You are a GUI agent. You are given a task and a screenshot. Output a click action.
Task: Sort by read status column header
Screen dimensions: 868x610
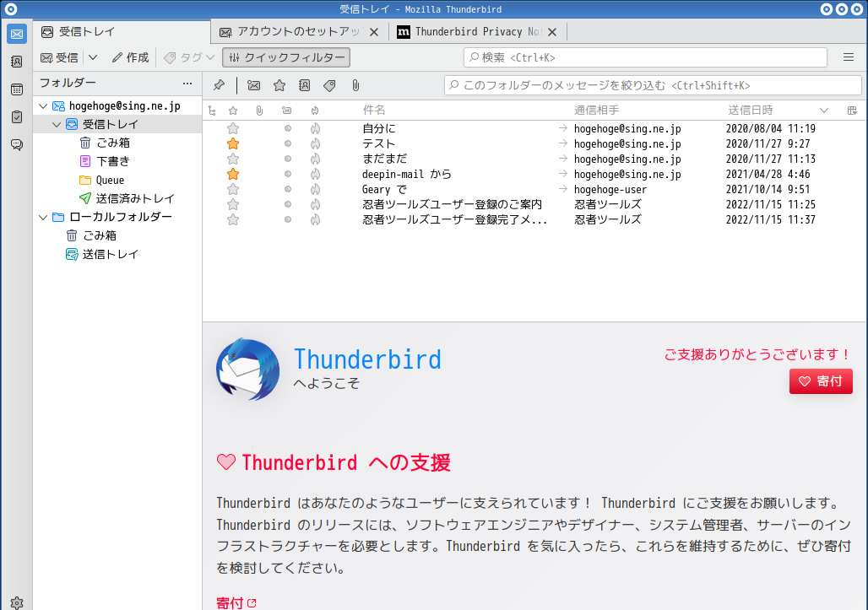click(287, 111)
